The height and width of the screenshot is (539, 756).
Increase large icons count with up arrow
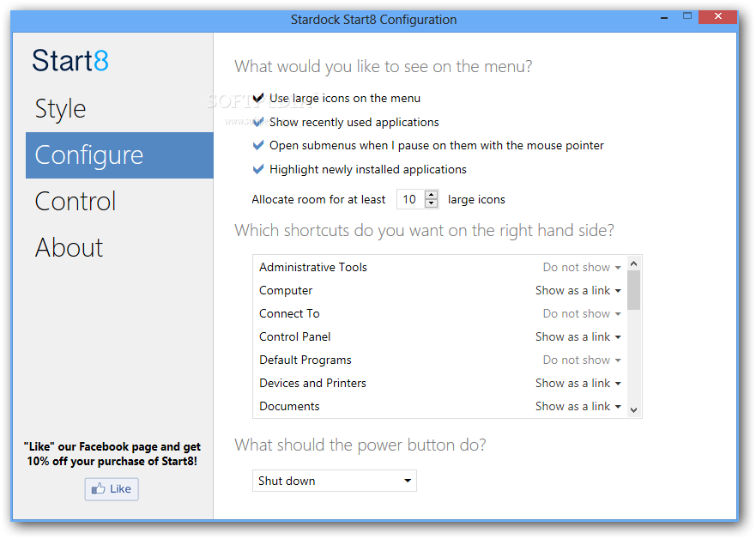[x=431, y=194]
